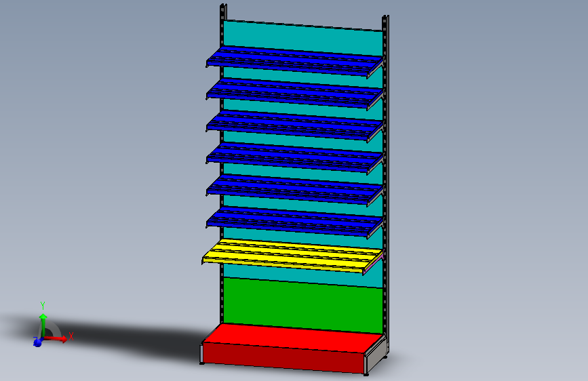The image size is (588, 381).
Task: Select the red base shelf top face
Action: point(294,338)
